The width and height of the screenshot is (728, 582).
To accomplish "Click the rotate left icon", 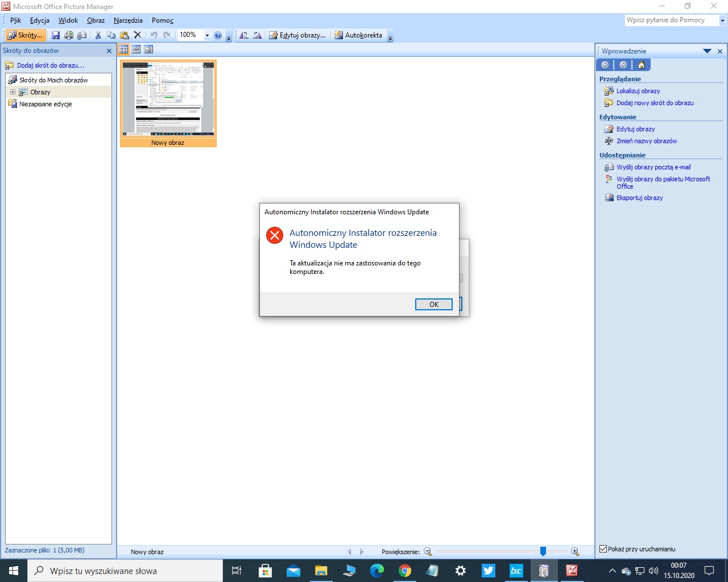I will pos(244,35).
